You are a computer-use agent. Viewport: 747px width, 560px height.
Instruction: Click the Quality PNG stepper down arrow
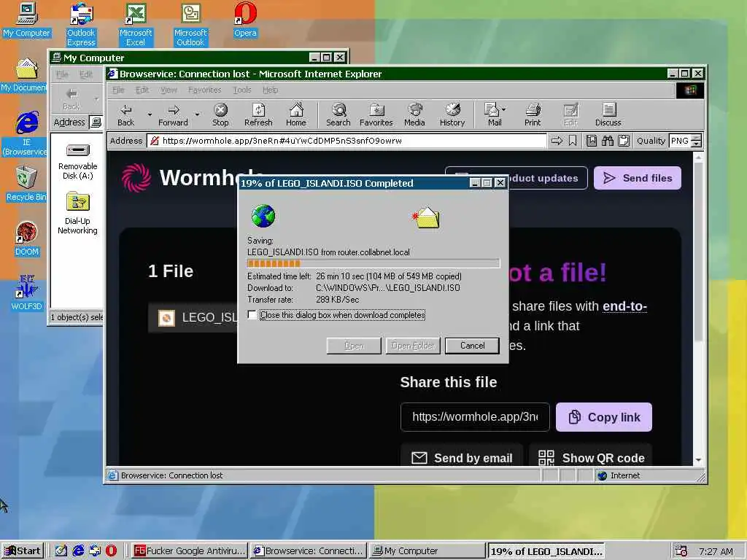[696, 144]
